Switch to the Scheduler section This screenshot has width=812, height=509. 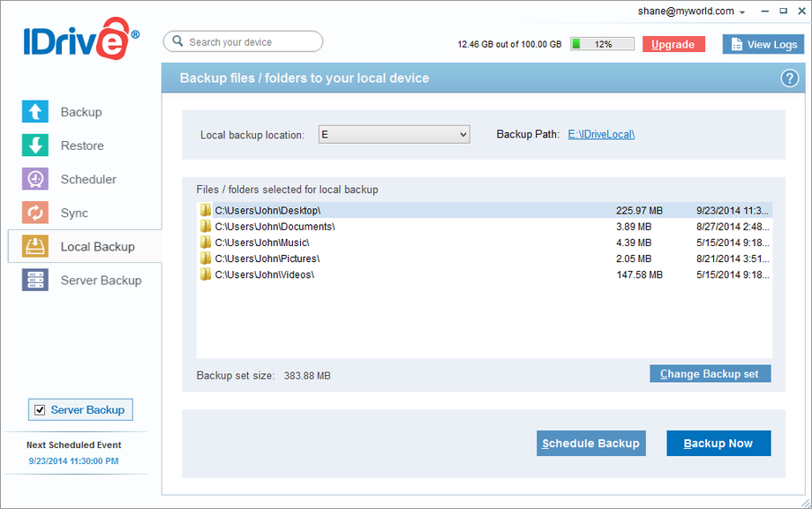click(88, 179)
